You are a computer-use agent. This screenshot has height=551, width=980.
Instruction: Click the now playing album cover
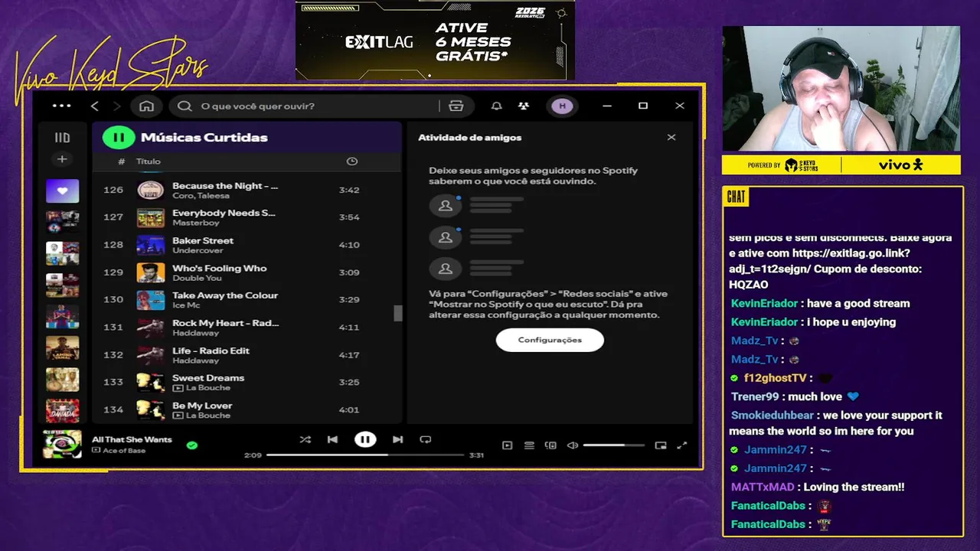click(62, 445)
